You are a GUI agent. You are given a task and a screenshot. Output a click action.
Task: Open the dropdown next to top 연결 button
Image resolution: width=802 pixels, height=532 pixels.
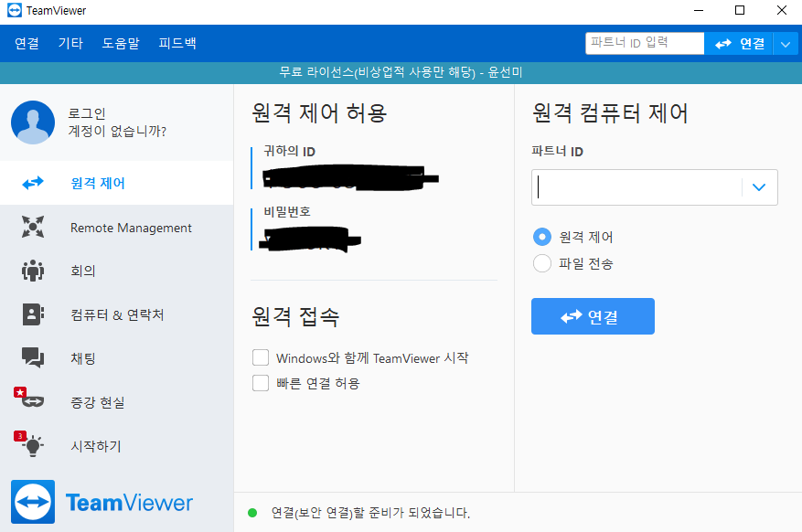(786, 44)
